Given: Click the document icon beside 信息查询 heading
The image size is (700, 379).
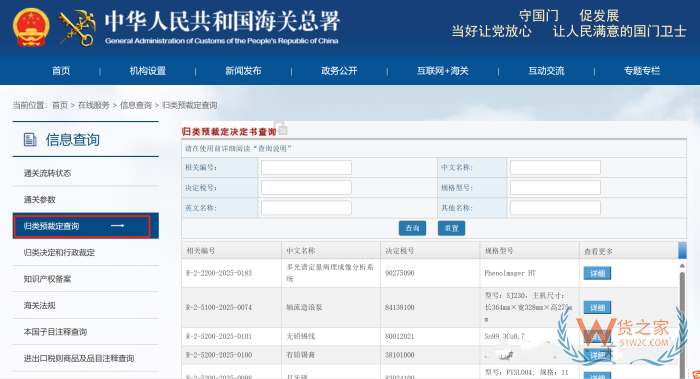Looking at the screenshot, I should click(30, 140).
